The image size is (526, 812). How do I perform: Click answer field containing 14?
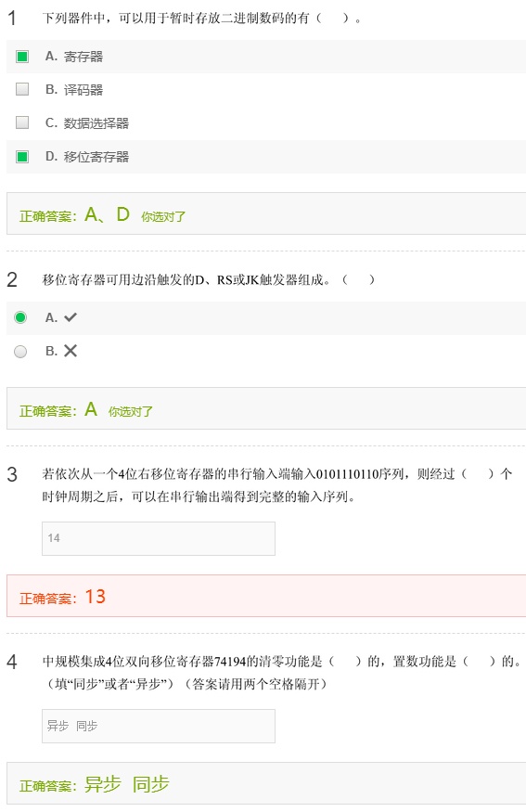pos(159,538)
